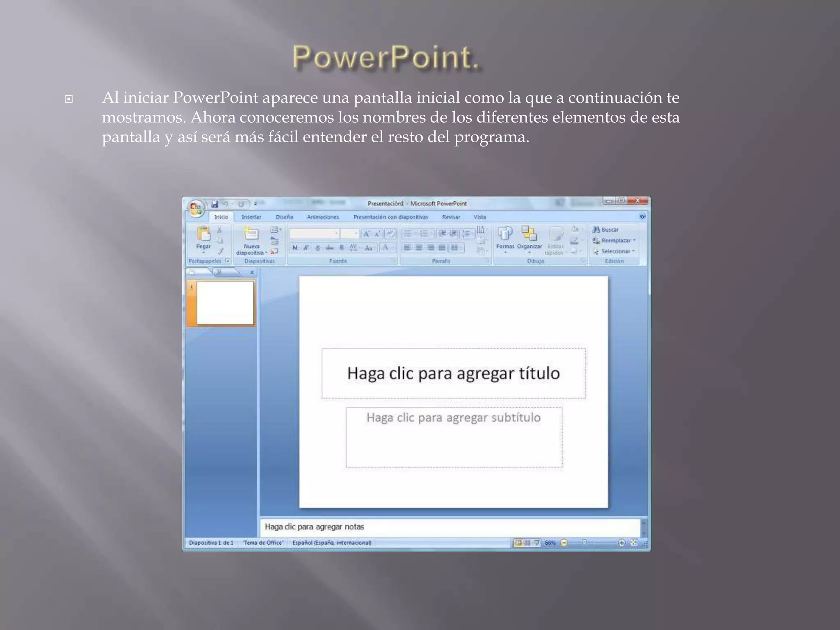Toggle strikethrough abc formatting
This screenshot has width=840, height=630.
[330, 248]
